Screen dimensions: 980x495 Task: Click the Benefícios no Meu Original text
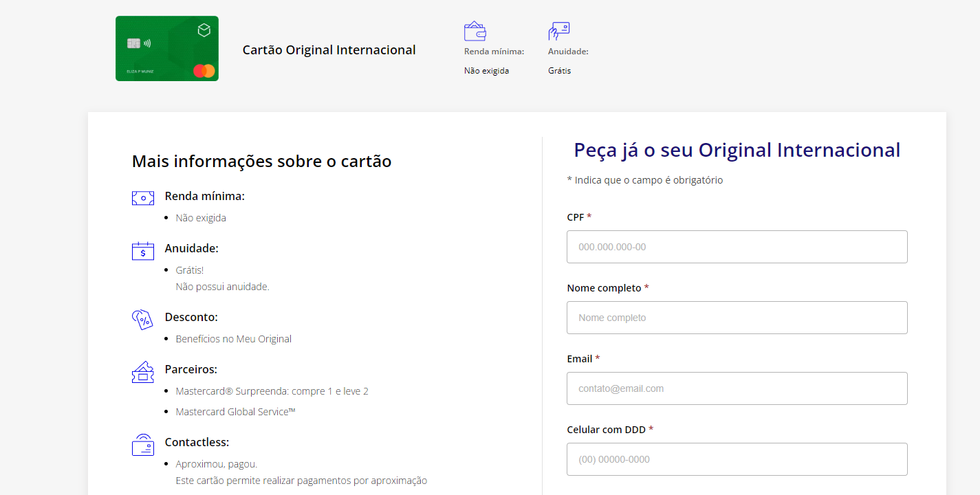coord(233,339)
